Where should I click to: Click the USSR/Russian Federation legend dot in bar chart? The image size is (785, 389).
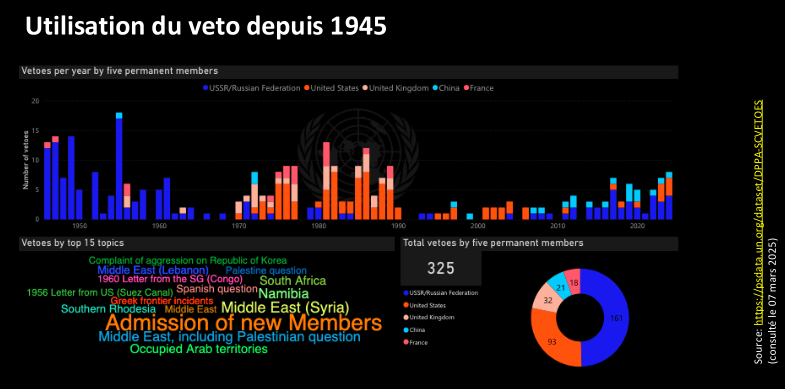[205, 88]
